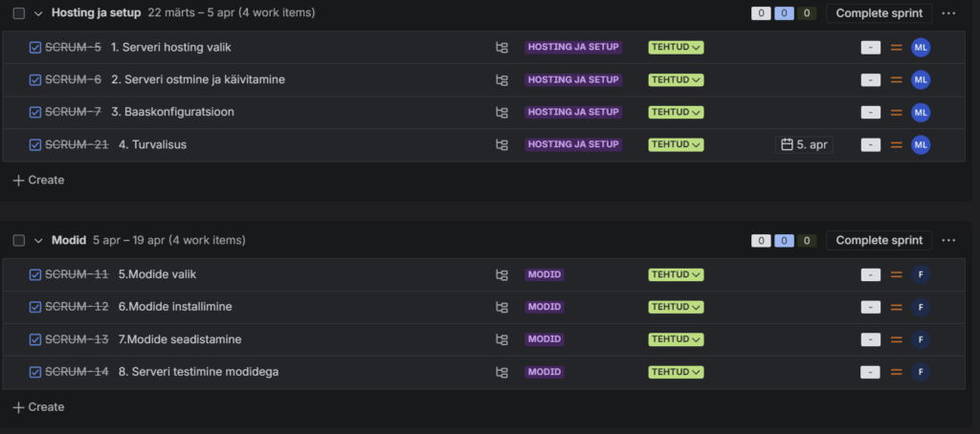Screen dimensions: 980x434
Task: Open SCRUM-6 Serveri ostmine ja käivitamine item
Action: [x=197, y=80]
